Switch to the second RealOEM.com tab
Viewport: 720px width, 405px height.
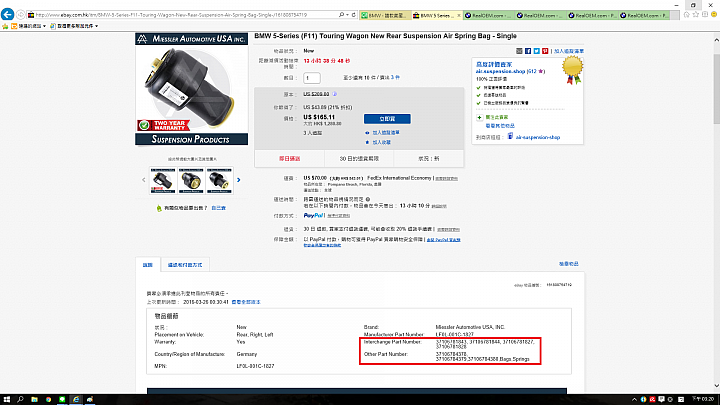click(x=540, y=15)
